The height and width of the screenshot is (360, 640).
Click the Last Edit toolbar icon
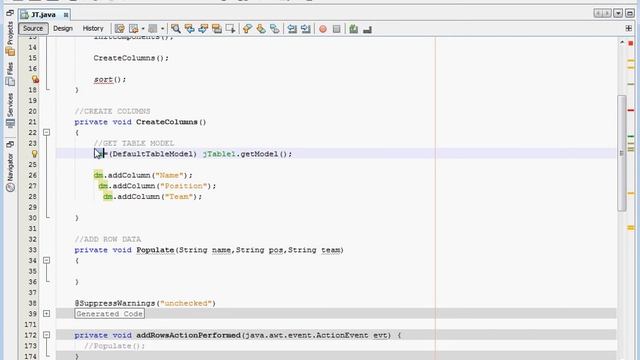(119, 29)
